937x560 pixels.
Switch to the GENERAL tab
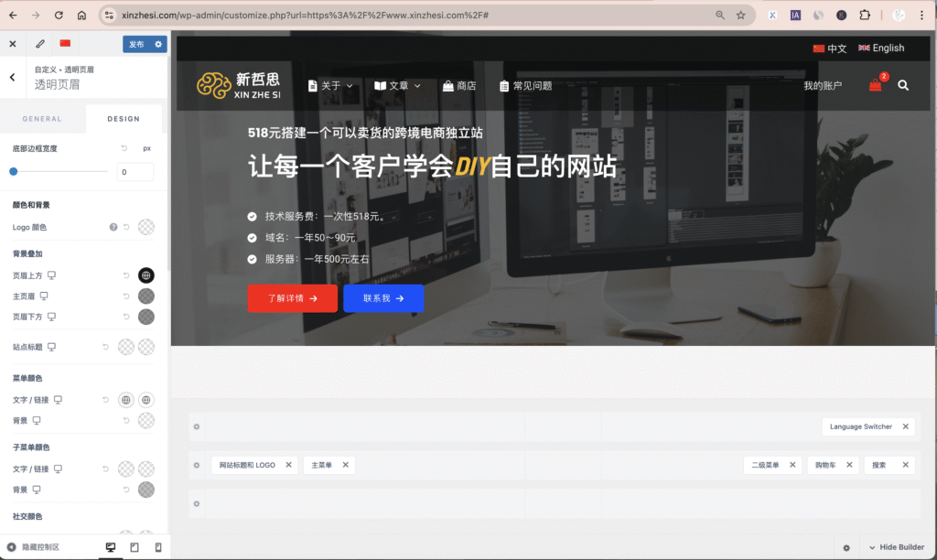(42, 119)
